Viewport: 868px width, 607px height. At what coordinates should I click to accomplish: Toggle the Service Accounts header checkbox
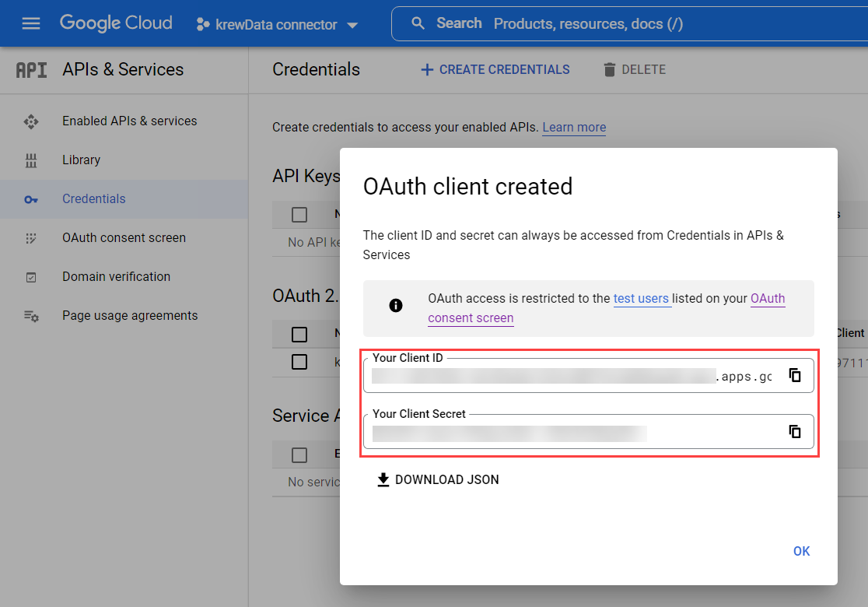point(299,454)
